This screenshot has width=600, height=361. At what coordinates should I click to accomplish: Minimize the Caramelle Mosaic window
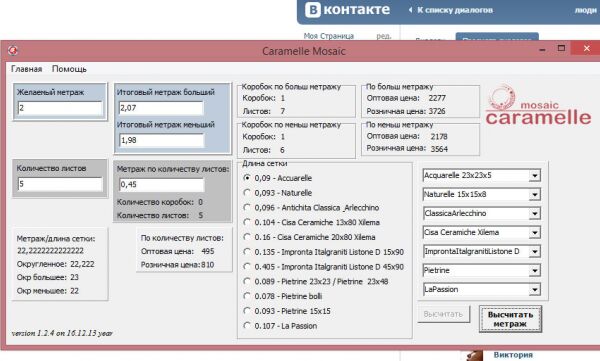tap(542, 50)
